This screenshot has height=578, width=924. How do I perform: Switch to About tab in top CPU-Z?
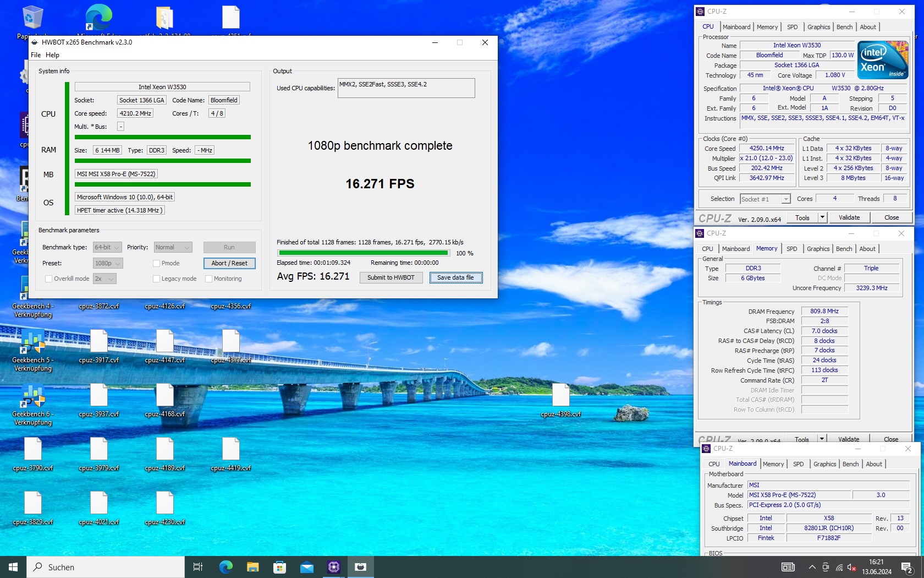point(868,27)
